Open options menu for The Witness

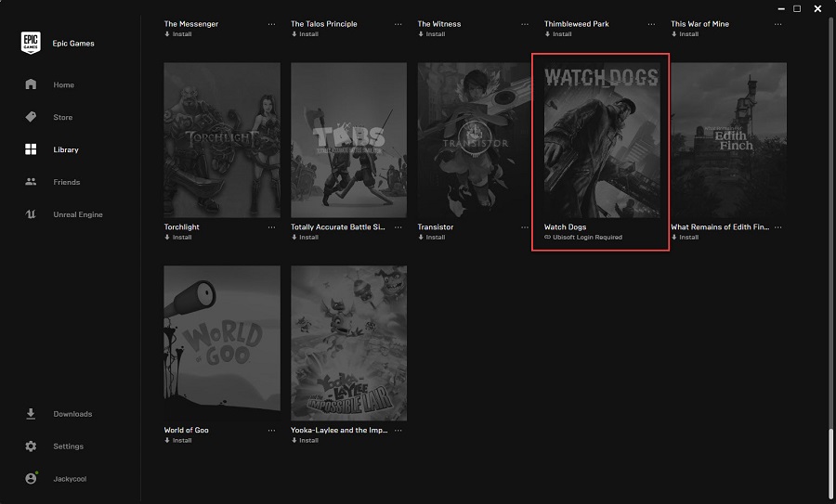[525, 24]
